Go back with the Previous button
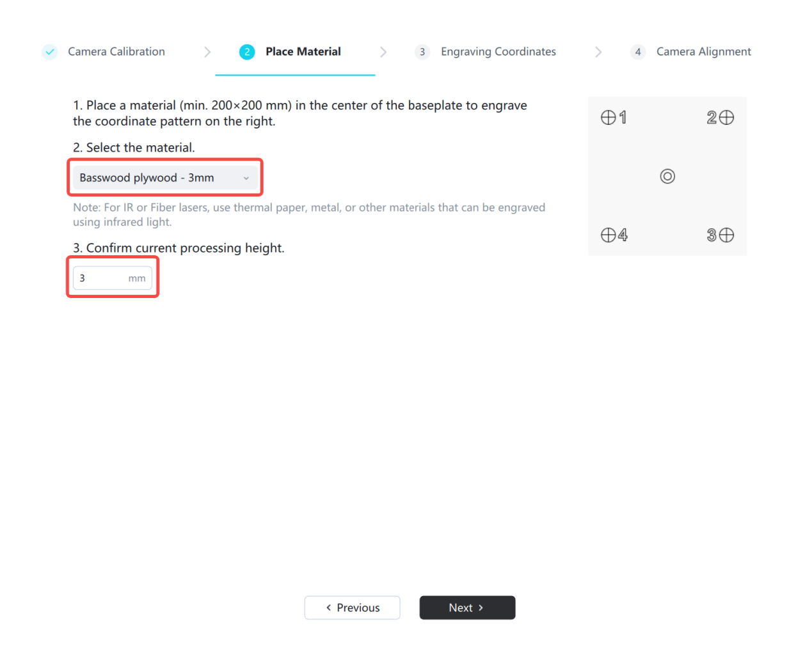 click(352, 608)
